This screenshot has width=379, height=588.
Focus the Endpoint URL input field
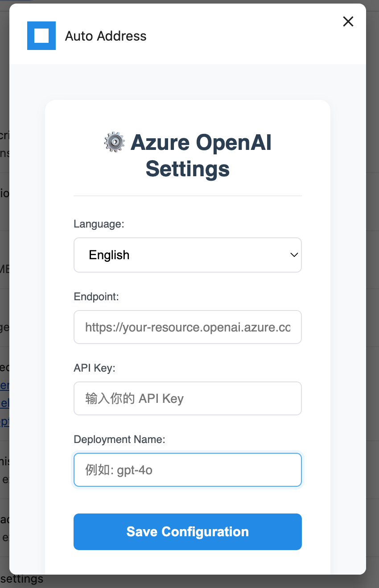point(187,327)
